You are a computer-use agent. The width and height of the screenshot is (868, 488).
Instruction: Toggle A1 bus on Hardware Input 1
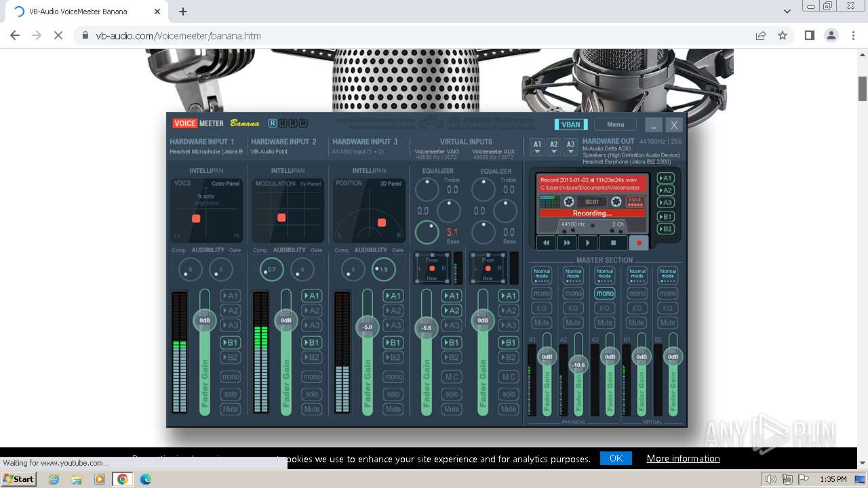231,296
